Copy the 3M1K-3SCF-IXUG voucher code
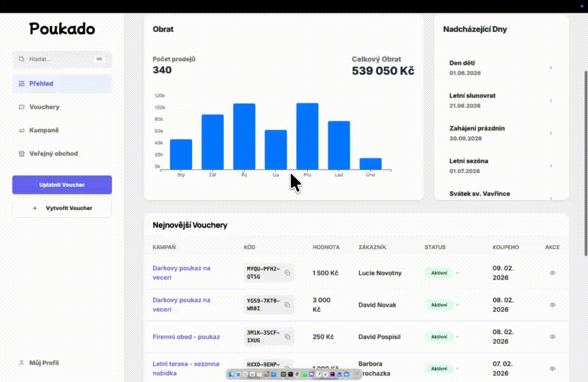Screen dimensions: 588x382 [x=287, y=337]
